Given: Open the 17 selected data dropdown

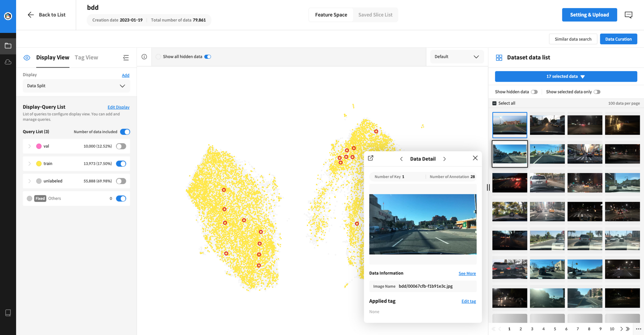Looking at the screenshot, I should (566, 77).
